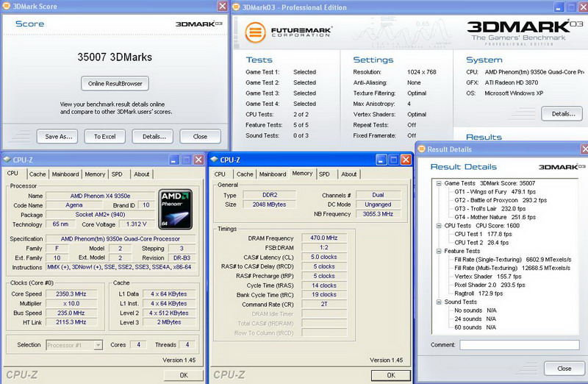Screen dimensions: 588x384
Task: Click the HT Link value 2115.3 MHz
Action: click(x=71, y=322)
